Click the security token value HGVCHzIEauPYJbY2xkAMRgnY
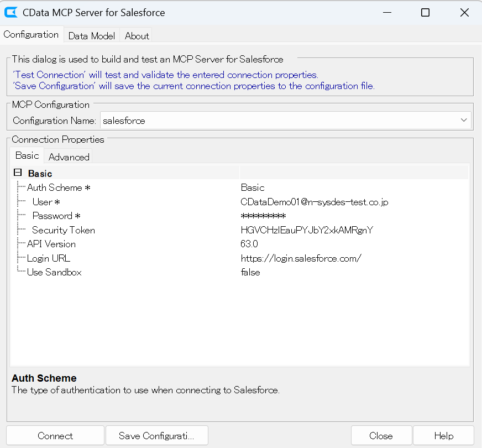Screen dimensions: 482x448 (x=307, y=230)
